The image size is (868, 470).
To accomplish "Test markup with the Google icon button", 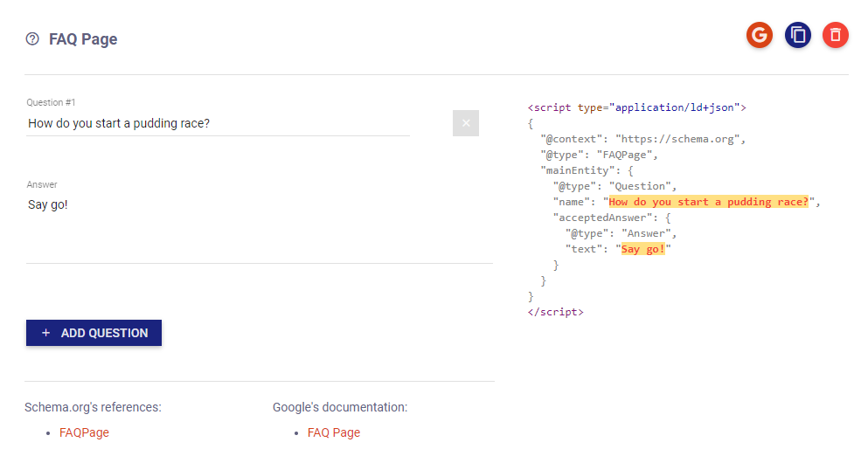I will tap(759, 36).
